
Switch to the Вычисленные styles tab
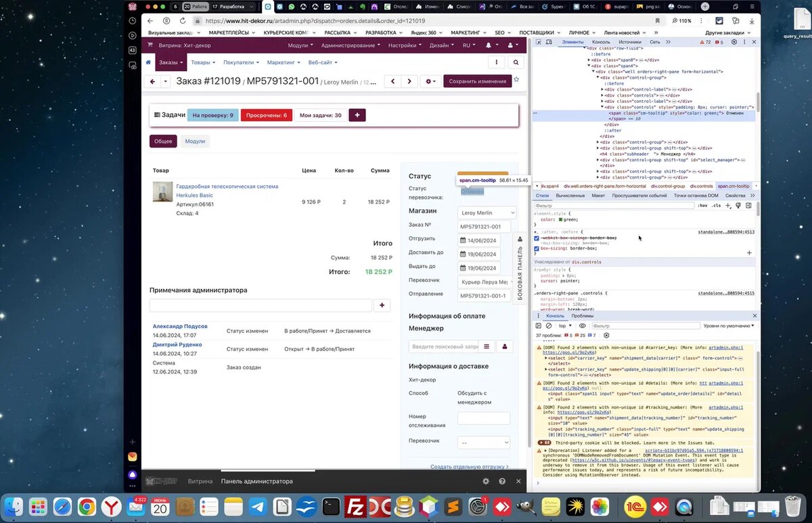pyautogui.click(x=570, y=196)
